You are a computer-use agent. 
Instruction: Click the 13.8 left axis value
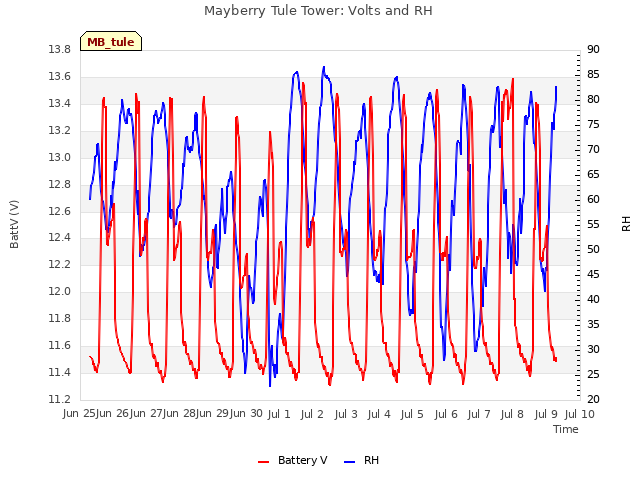tap(60, 49)
